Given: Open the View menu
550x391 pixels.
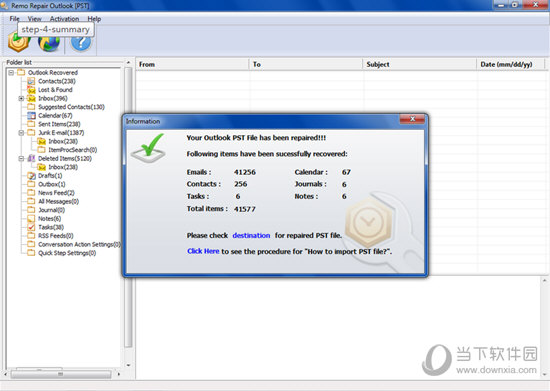Looking at the screenshot, I should tap(34, 19).
